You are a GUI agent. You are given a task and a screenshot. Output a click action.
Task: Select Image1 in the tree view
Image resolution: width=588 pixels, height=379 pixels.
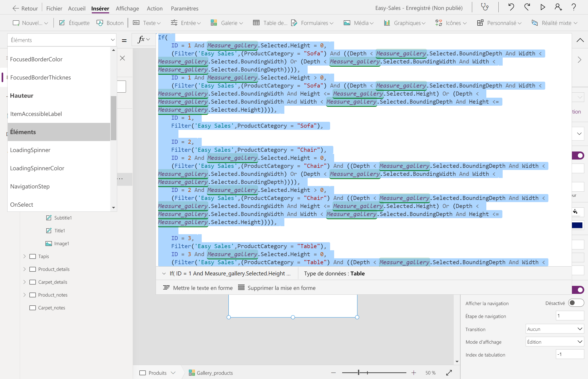[x=62, y=243]
